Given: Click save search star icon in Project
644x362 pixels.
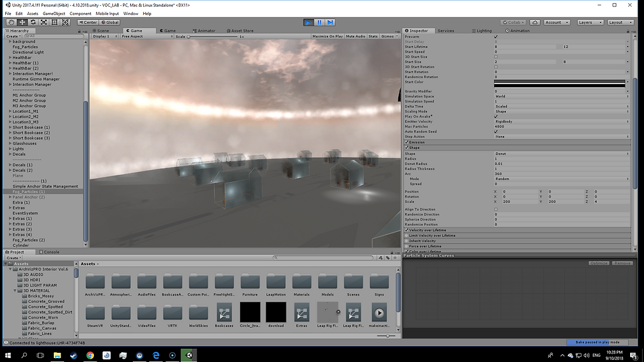Looking at the screenshot, I should coord(395,258).
